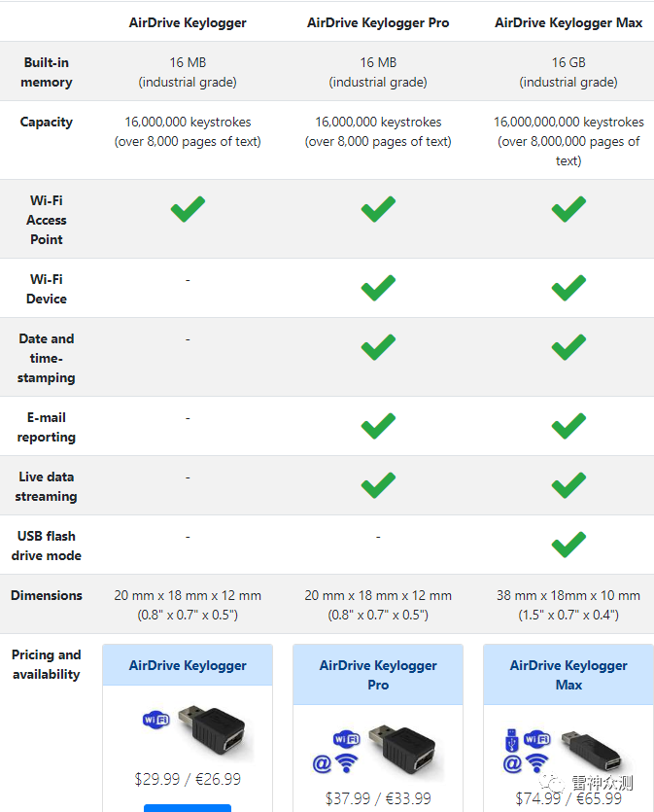The image size is (654, 812).
Task: Click USB flash drive mode checkmark for Max
Action: point(568,545)
